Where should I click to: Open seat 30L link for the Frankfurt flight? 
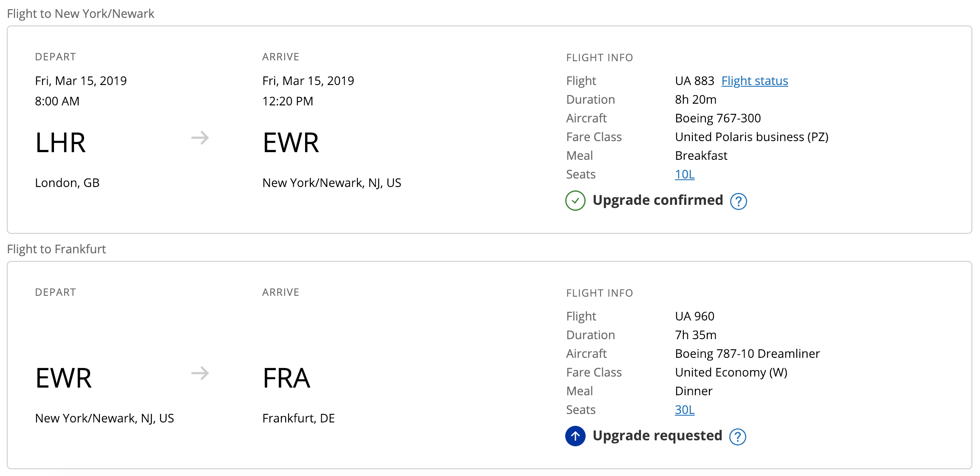(684, 410)
